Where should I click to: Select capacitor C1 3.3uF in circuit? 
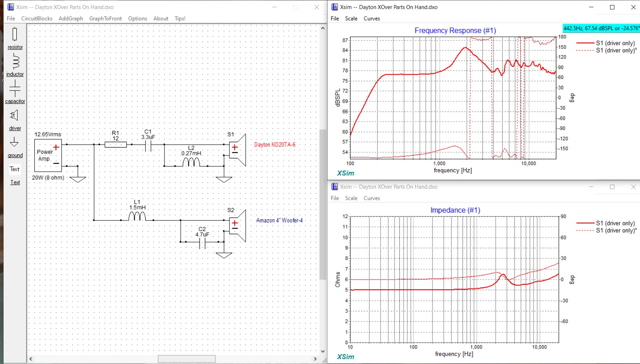click(148, 145)
